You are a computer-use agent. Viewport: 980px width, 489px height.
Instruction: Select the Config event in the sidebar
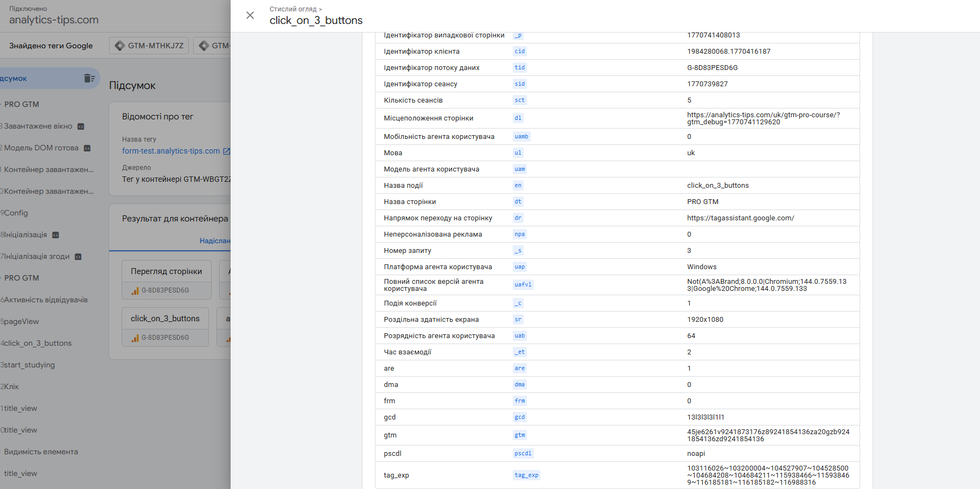click(x=16, y=213)
